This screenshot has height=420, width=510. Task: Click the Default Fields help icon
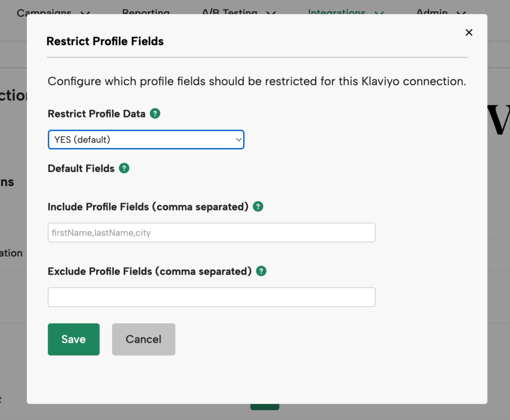point(124,168)
